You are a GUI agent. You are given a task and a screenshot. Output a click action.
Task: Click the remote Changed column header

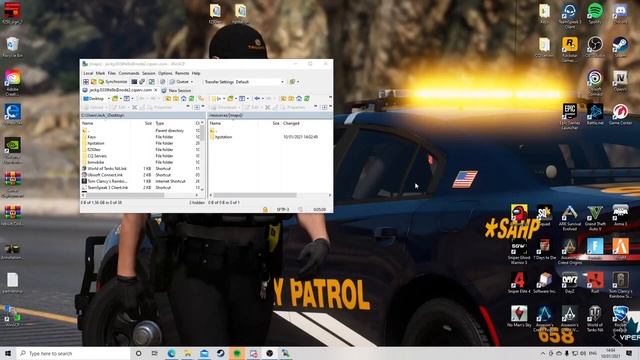pos(306,123)
